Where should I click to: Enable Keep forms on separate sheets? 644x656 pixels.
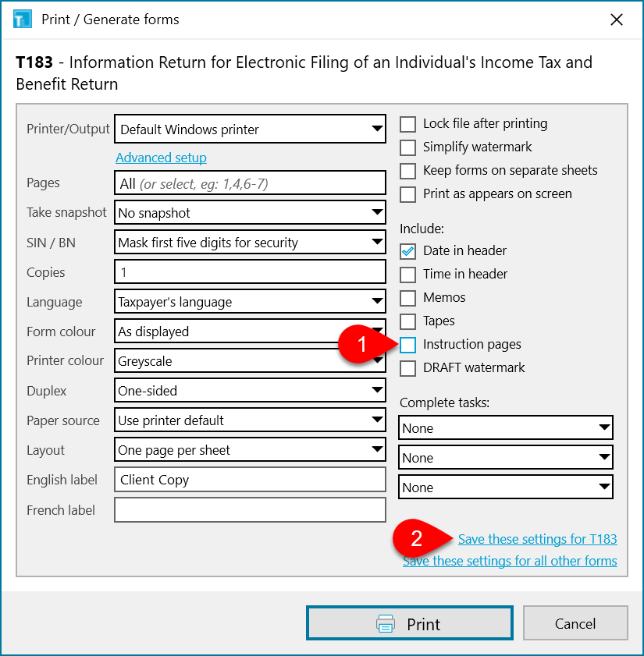(x=407, y=171)
